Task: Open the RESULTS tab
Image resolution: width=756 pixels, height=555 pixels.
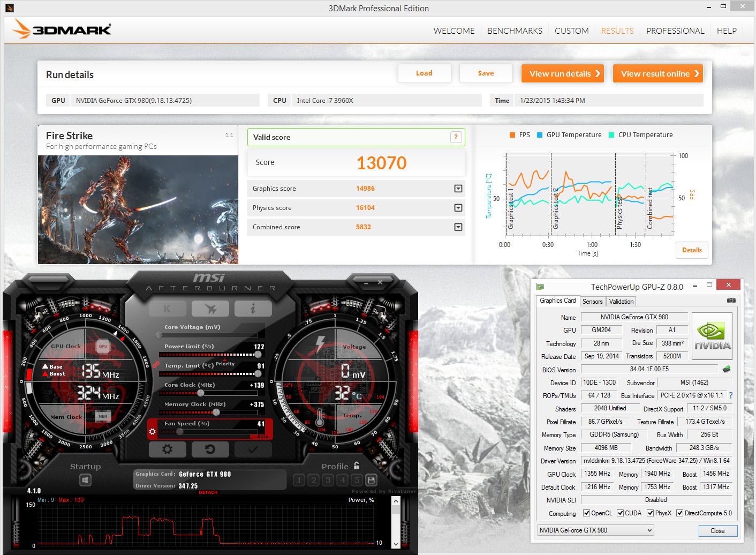Action: (x=617, y=31)
